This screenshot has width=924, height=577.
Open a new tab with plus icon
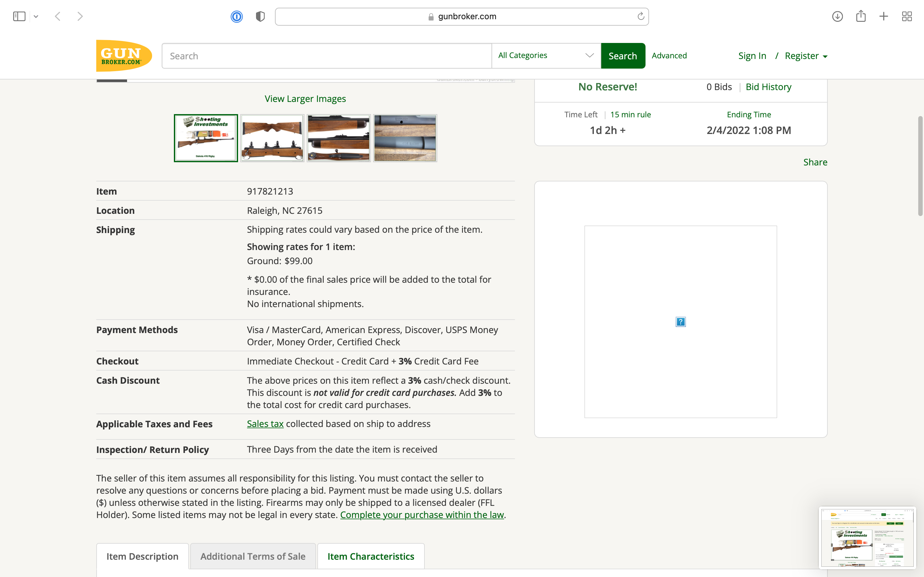(x=884, y=16)
